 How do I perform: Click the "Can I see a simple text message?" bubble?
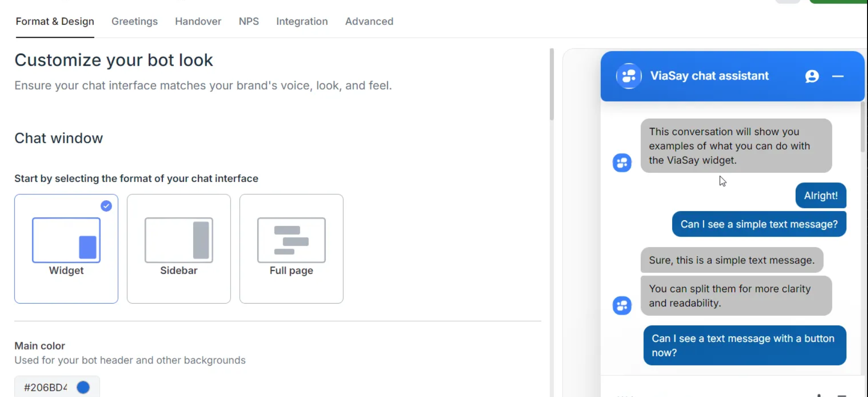tap(759, 224)
